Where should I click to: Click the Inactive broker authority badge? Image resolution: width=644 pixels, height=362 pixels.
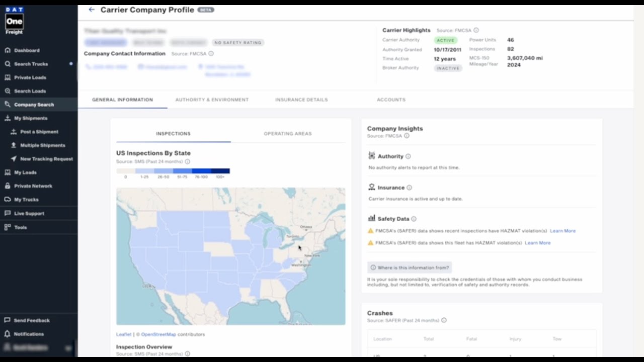(x=448, y=68)
